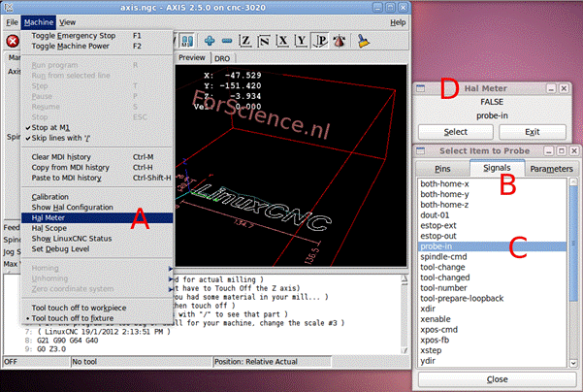Image resolution: width=583 pixels, height=392 pixels.
Task: Click Close in Select Item to Probe
Action: tap(497, 379)
